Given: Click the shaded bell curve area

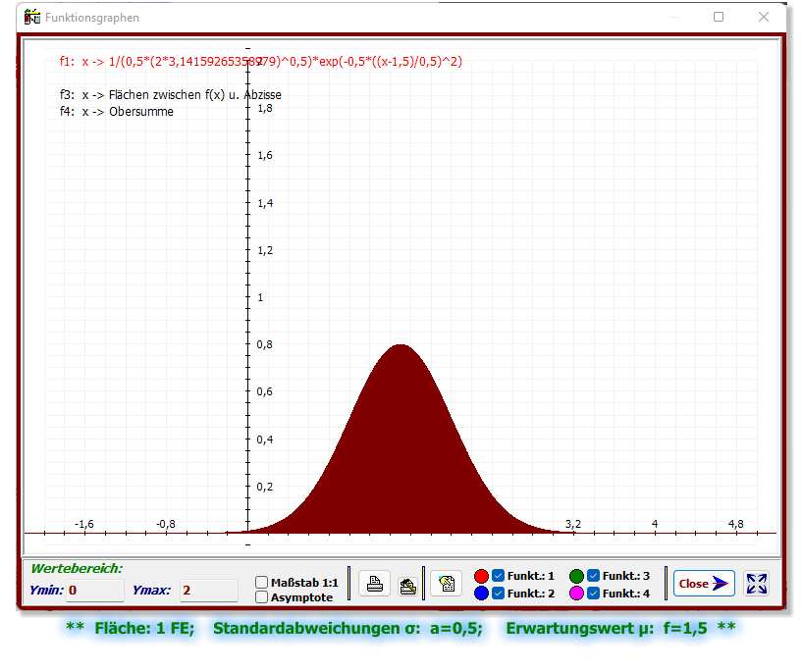Looking at the screenshot, I should click(x=398, y=451).
